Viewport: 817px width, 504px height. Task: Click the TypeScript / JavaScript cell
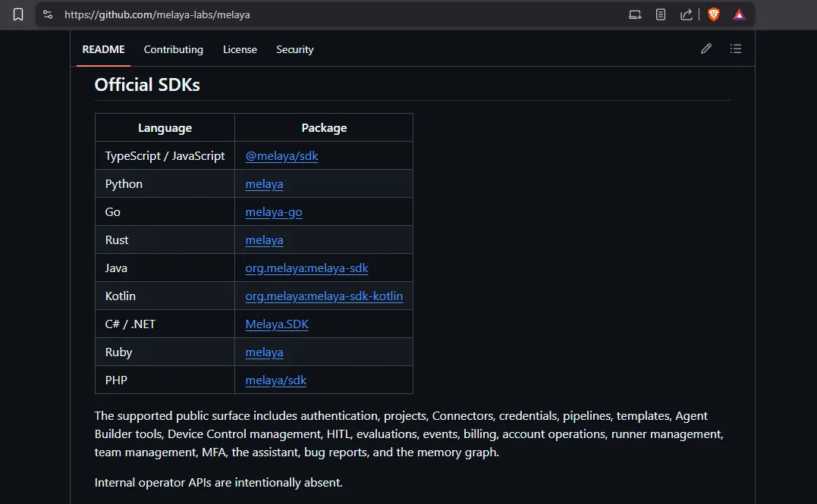click(x=165, y=155)
